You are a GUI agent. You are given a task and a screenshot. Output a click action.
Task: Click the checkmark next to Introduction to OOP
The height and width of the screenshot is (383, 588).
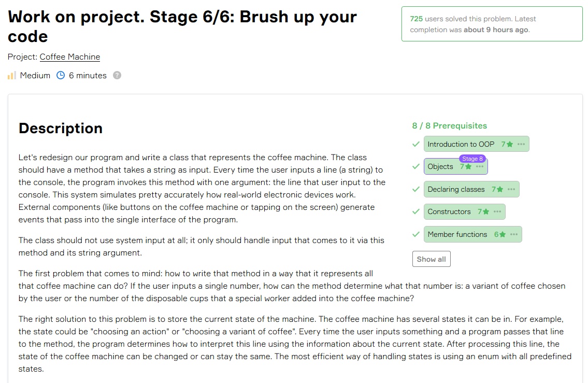click(415, 145)
